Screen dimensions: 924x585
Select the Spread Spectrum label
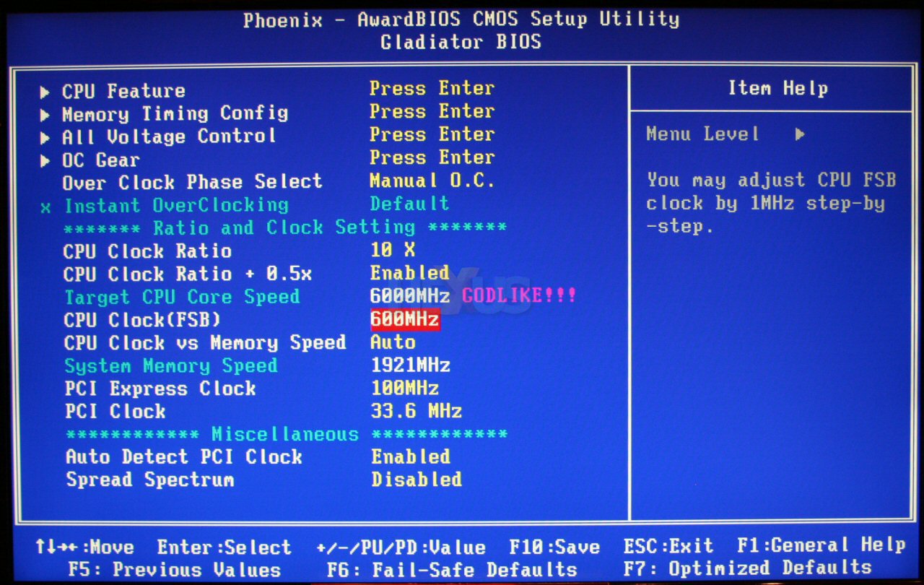[150, 480]
